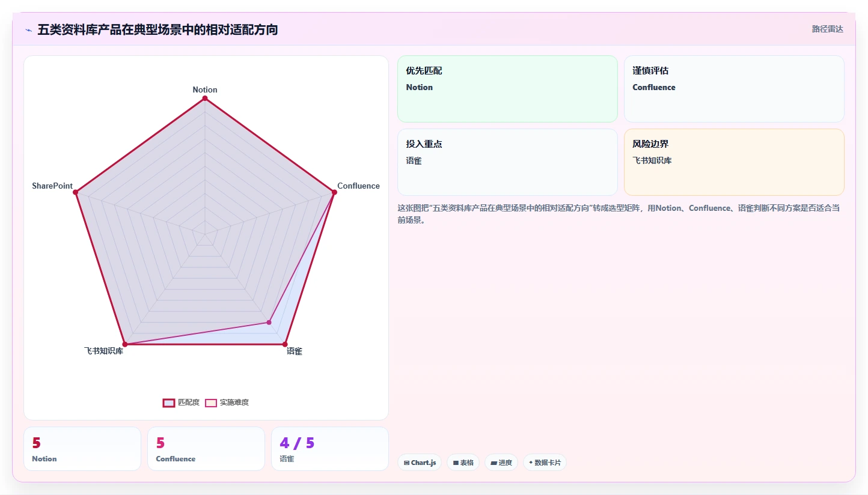Click the SharePoint axis label
Viewport: 868px width, 495px height.
click(52, 186)
